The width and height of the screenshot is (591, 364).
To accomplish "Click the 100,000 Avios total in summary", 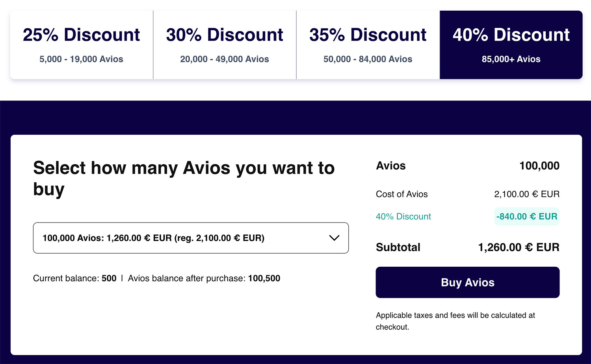I will [x=539, y=166].
